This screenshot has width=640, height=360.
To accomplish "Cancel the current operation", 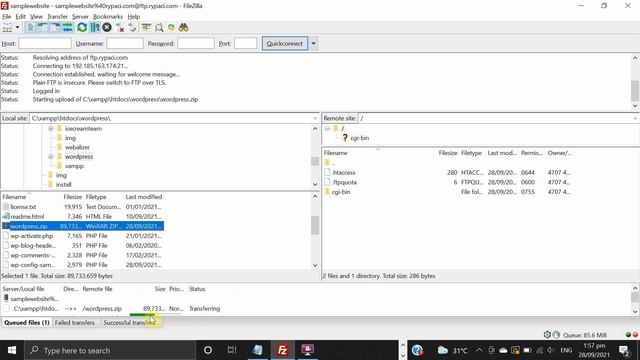I will [107, 28].
